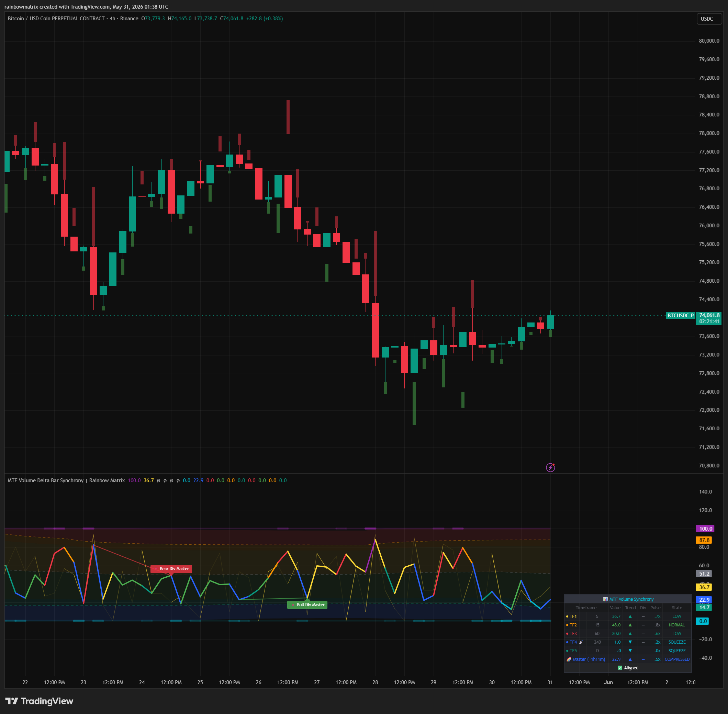The width and height of the screenshot is (728, 714).
Task: Click the gray 51.2 scale label
Action: click(704, 574)
